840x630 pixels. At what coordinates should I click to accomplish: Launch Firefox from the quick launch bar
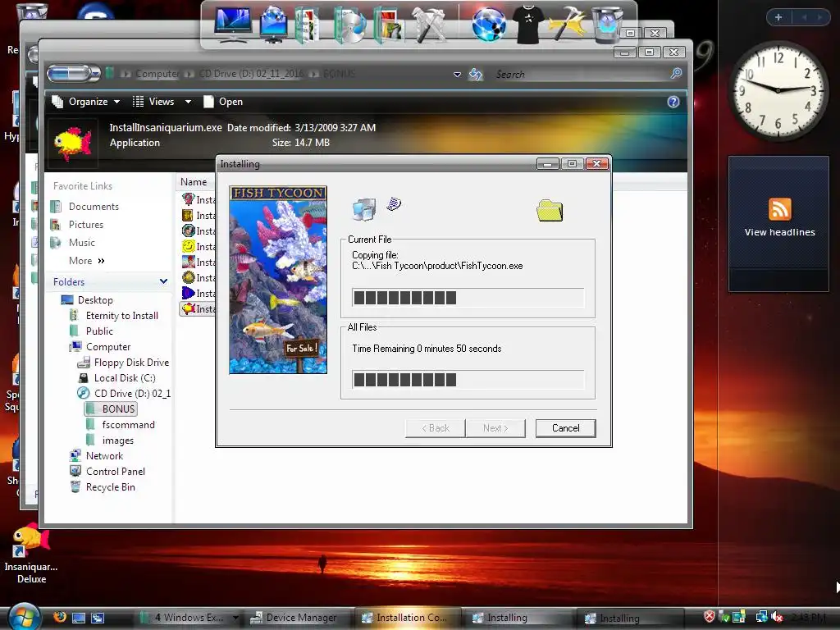[x=59, y=617]
